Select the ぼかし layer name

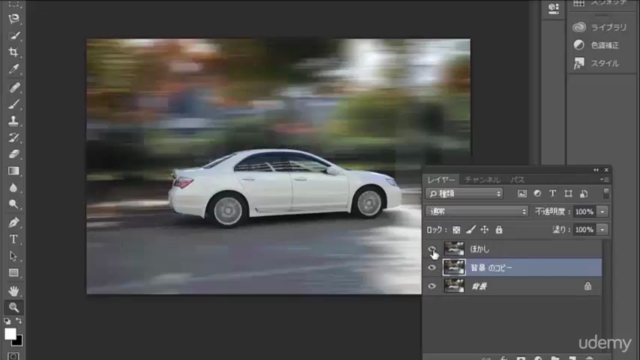tap(480, 249)
